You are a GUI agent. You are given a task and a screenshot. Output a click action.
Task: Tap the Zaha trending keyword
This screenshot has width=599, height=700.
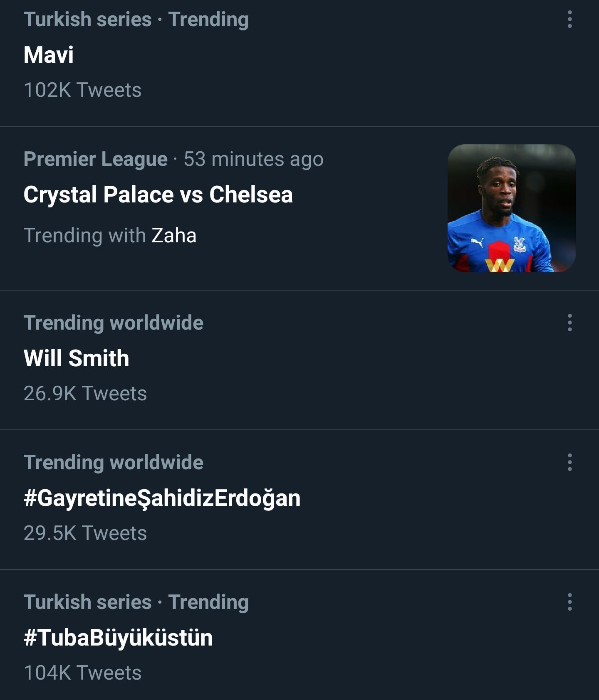point(174,235)
